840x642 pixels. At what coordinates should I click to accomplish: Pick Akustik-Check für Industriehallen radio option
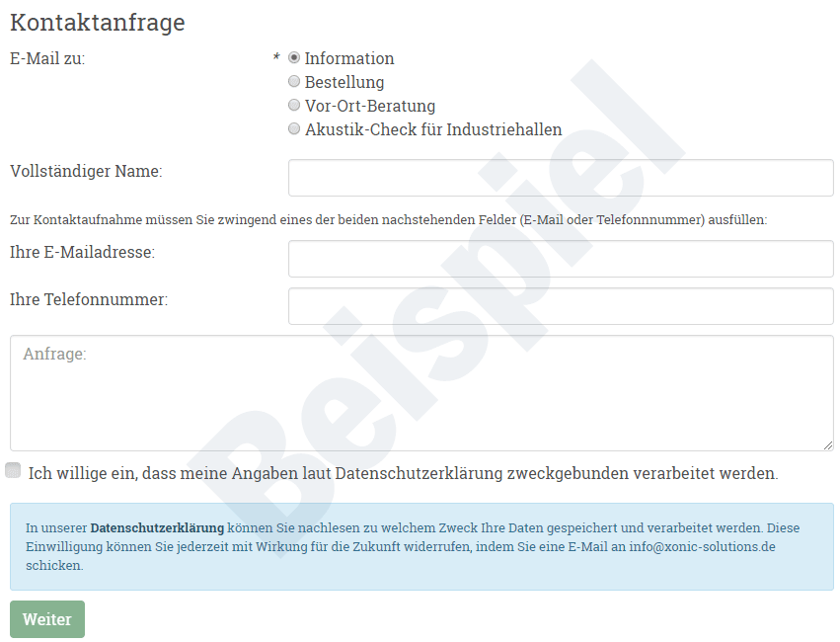(x=293, y=128)
